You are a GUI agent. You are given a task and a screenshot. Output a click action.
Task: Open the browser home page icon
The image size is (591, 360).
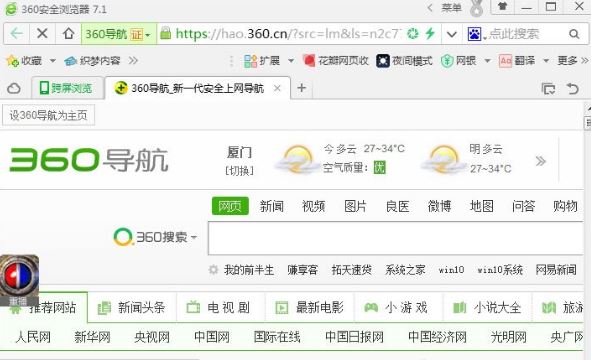68,34
